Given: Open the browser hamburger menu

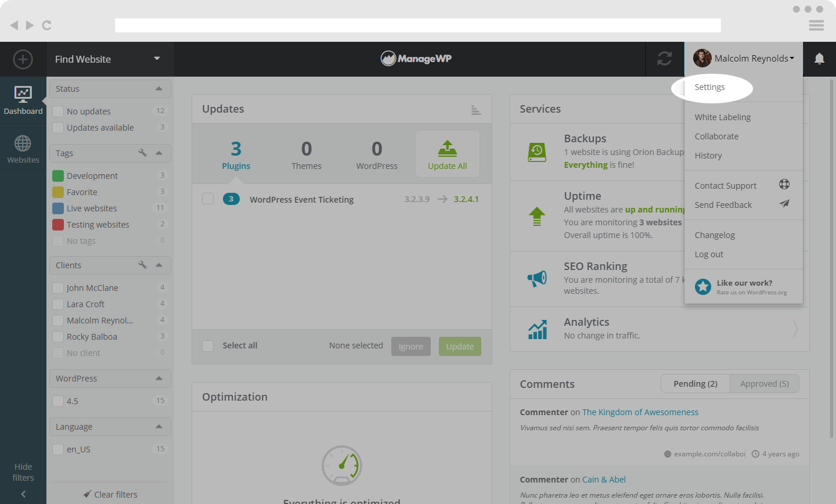Looking at the screenshot, I should pos(816,25).
